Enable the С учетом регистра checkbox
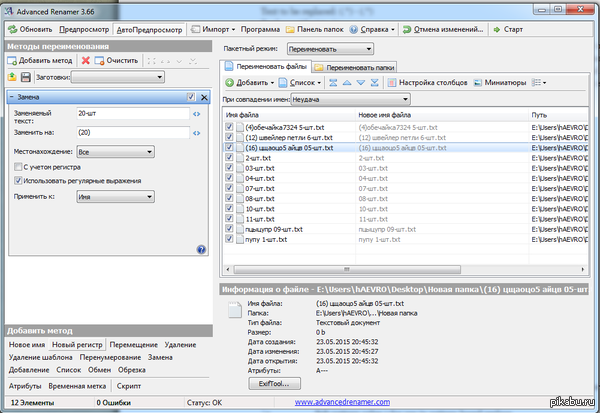 pyautogui.click(x=19, y=167)
